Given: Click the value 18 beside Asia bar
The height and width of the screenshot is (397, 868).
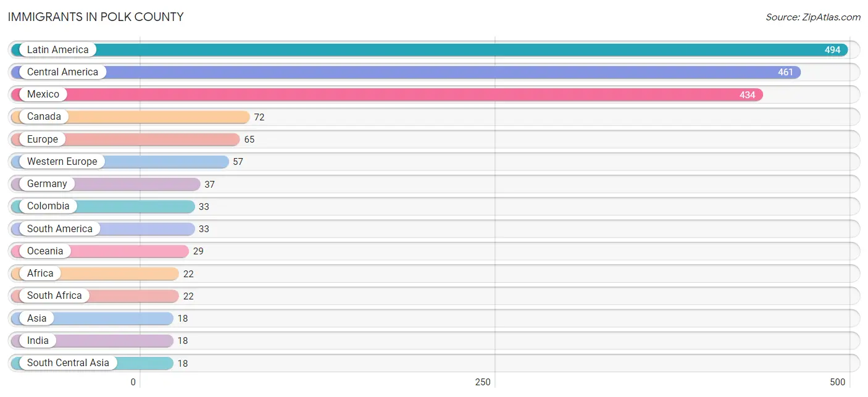Looking at the screenshot, I should pos(183,319).
